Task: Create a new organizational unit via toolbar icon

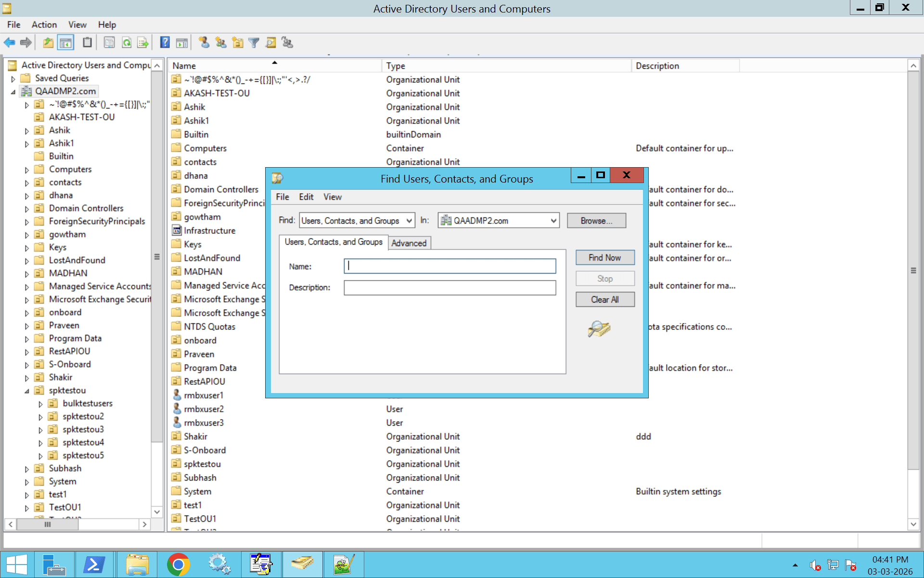Action: tap(237, 42)
